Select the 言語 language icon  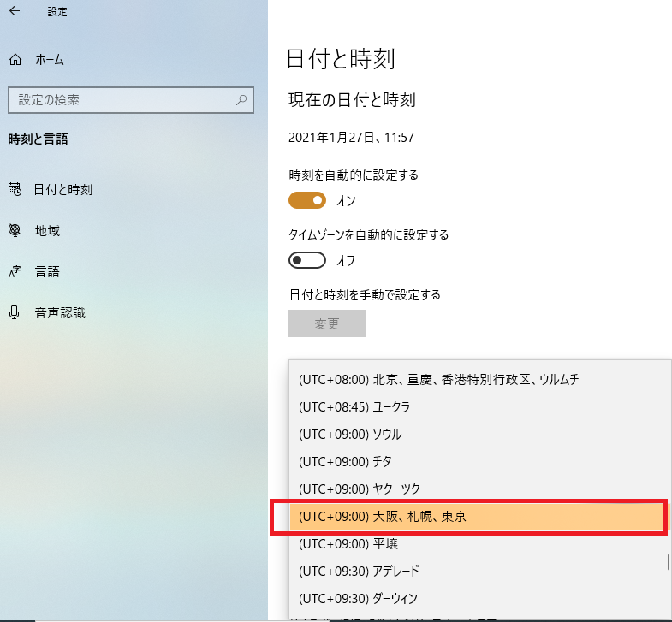click(x=15, y=271)
